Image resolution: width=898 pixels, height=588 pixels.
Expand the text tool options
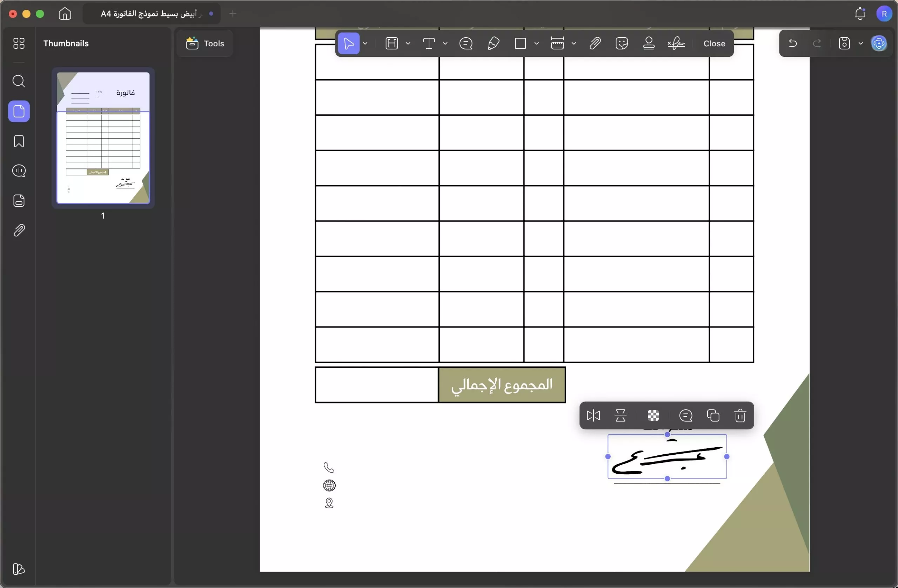pos(445,44)
